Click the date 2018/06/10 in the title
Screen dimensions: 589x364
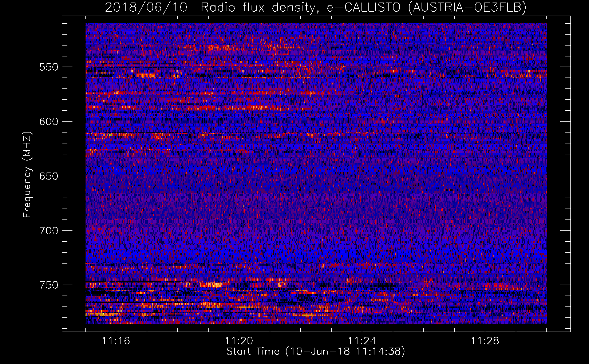tap(146, 7)
